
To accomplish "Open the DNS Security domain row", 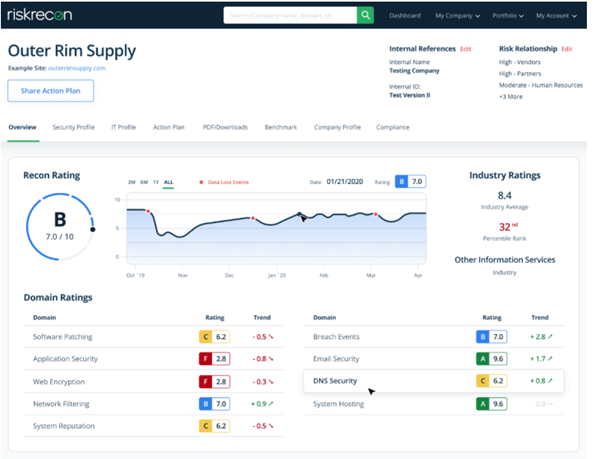I will click(434, 381).
